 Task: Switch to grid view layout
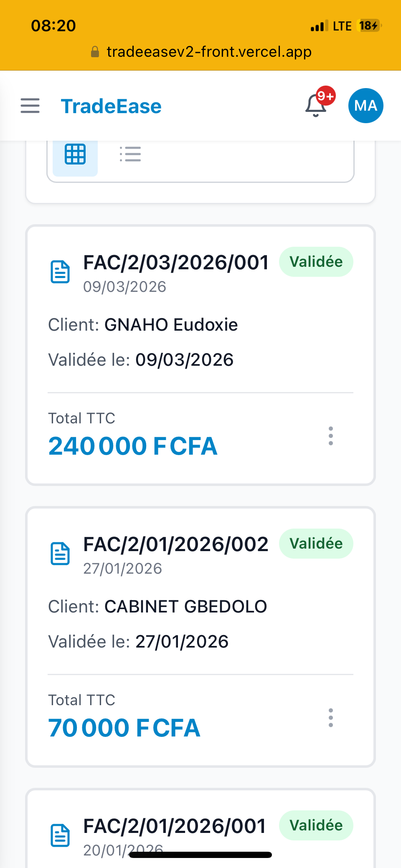(x=75, y=154)
